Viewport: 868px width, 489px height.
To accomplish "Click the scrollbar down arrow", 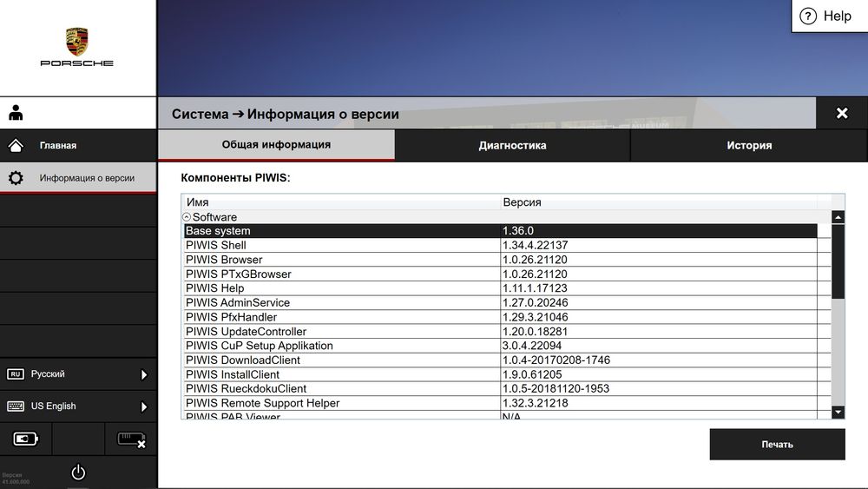I will (838, 412).
